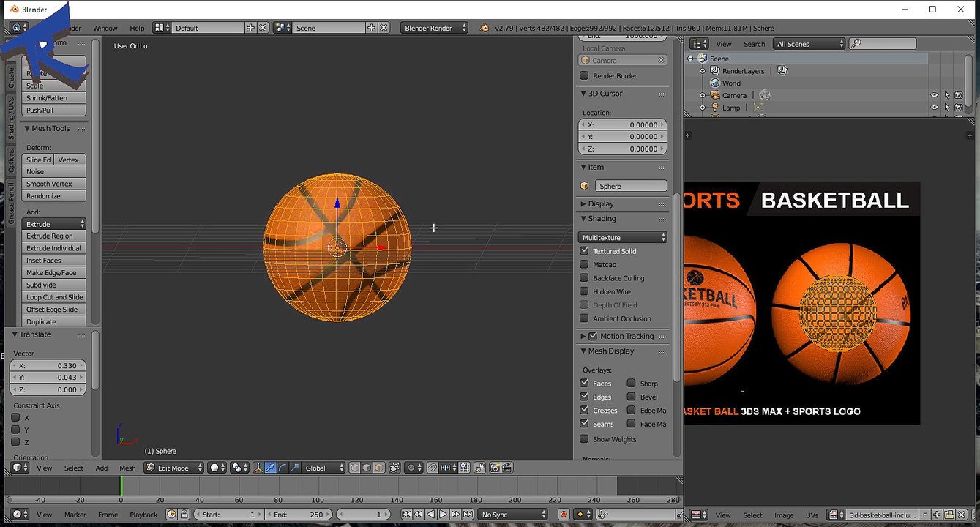Viewport: 980px width, 527px height.
Task: Enable Backface Culling checkbox
Action: 584,278
